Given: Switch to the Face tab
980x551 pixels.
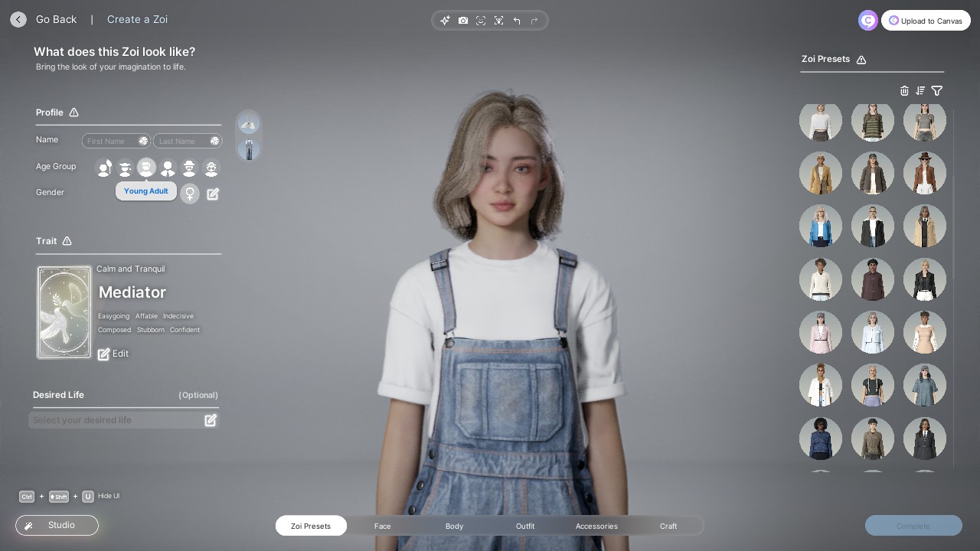Looking at the screenshot, I should coord(382,526).
